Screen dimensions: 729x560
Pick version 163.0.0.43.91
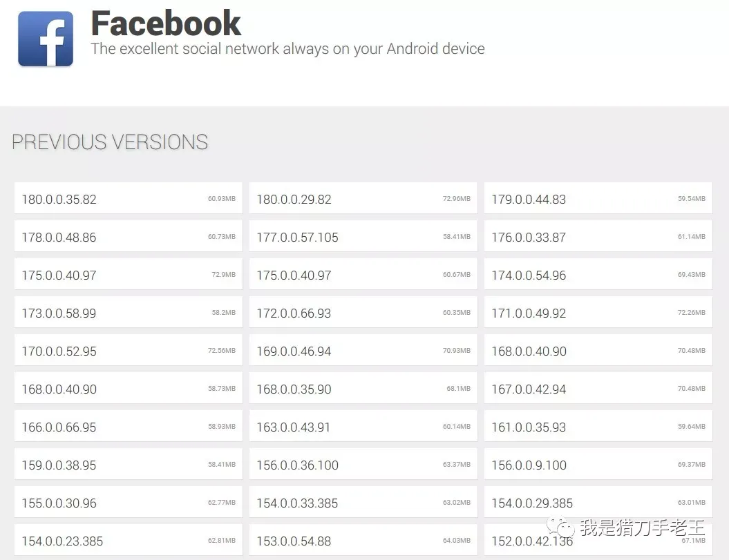tap(363, 427)
